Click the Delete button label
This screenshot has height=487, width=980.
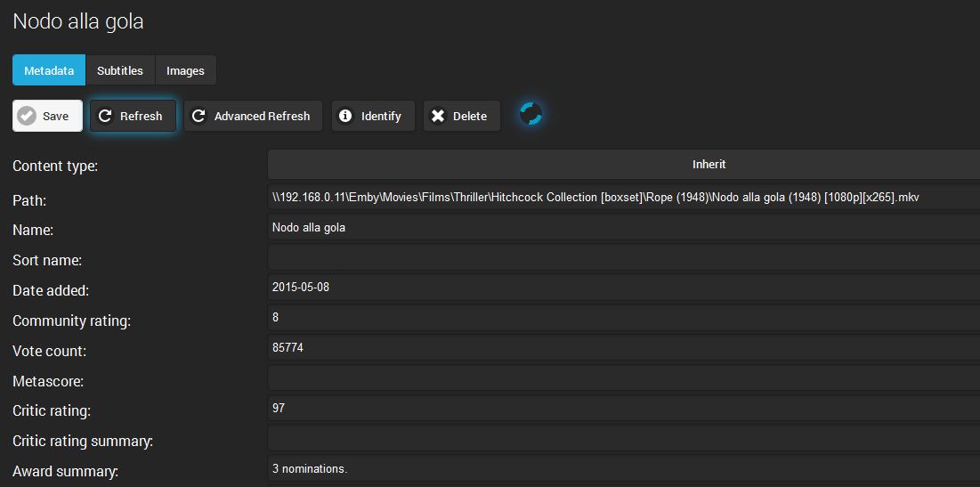[x=470, y=117]
